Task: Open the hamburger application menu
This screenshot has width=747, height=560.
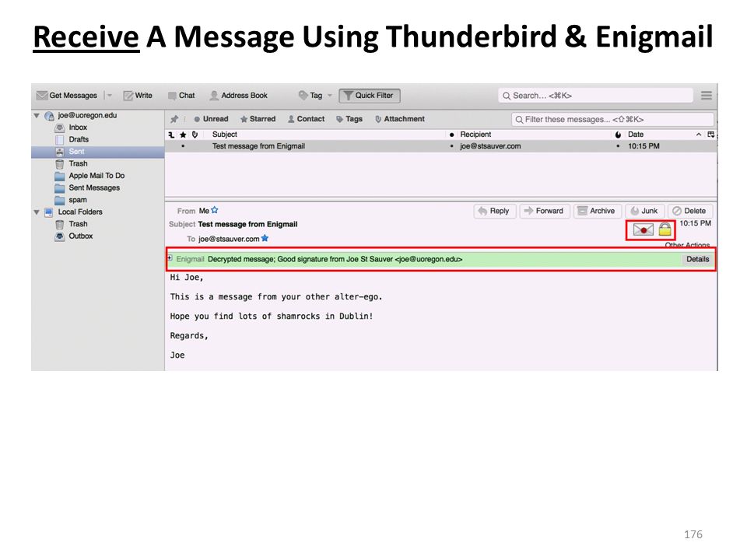Action: (706, 95)
